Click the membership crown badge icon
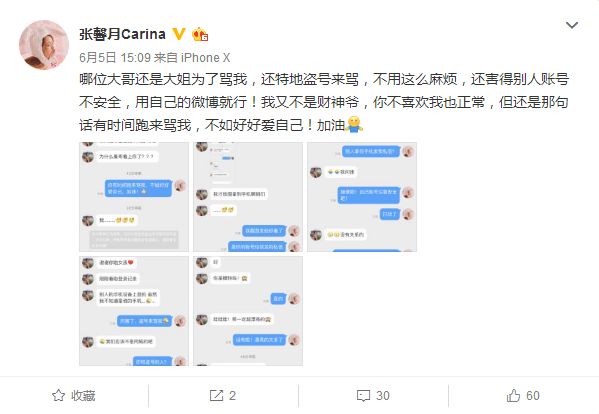This screenshot has height=414, width=599. 200,34
